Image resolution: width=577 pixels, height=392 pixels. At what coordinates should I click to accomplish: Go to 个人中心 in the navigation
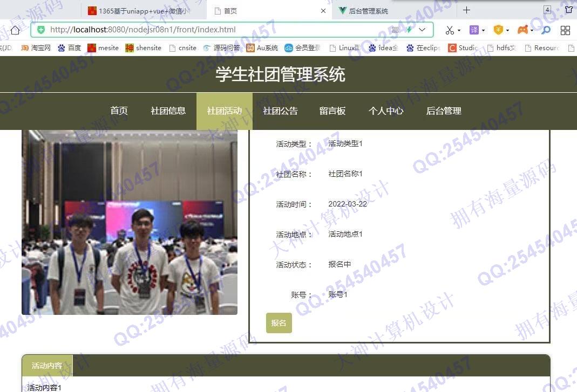click(386, 111)
